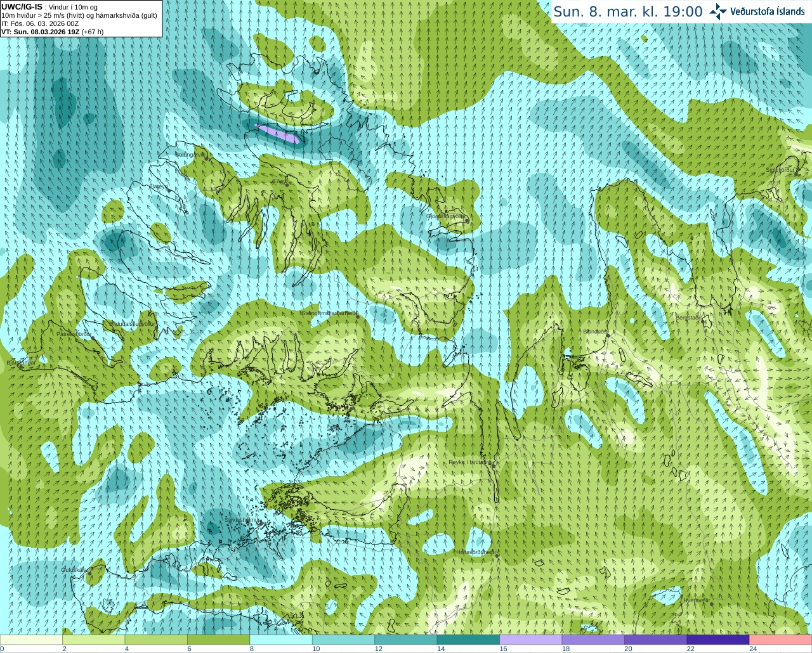
Task: Select the 10–12 m/s light teal legend swatch
Action: (343, 640)
